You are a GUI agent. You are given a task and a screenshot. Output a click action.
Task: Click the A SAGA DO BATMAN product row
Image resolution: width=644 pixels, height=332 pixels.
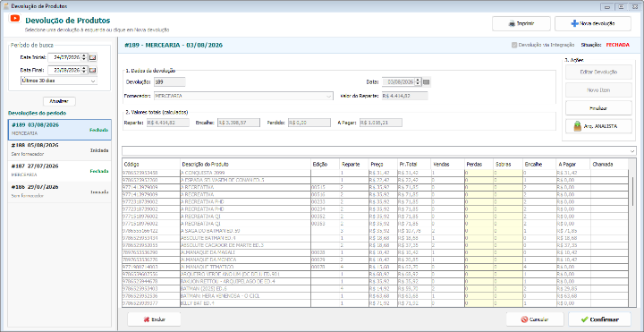375,231
